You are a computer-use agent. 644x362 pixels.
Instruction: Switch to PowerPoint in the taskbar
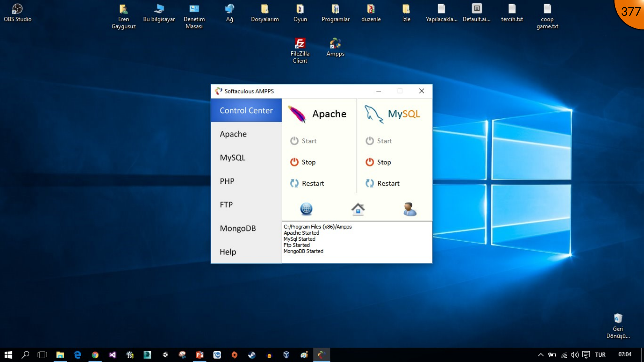199,355
